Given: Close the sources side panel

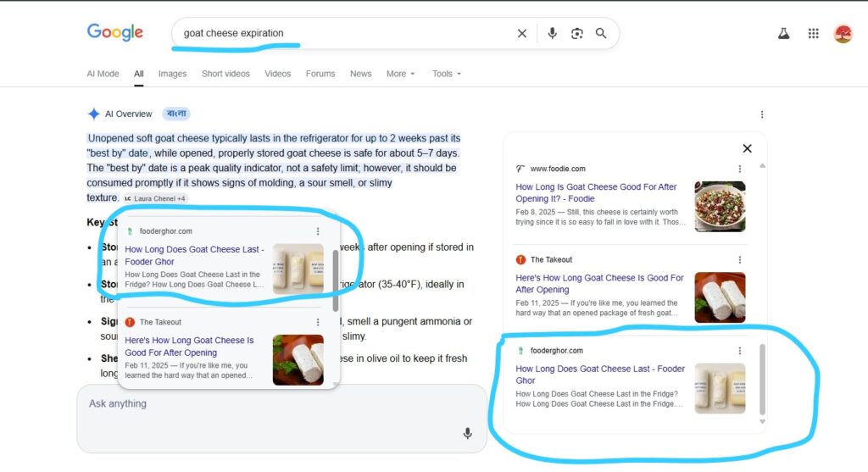Looking at the screenshot, I should pos(747,148).
